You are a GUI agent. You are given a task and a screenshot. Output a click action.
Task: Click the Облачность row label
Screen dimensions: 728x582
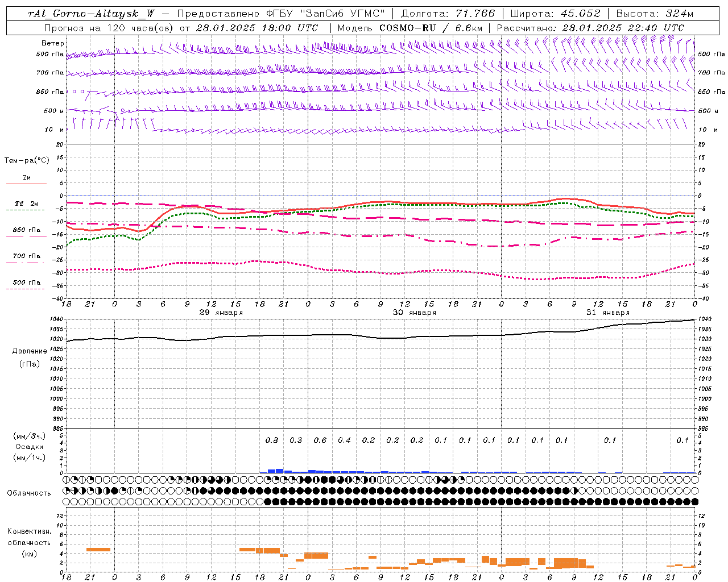click(29, 493)
